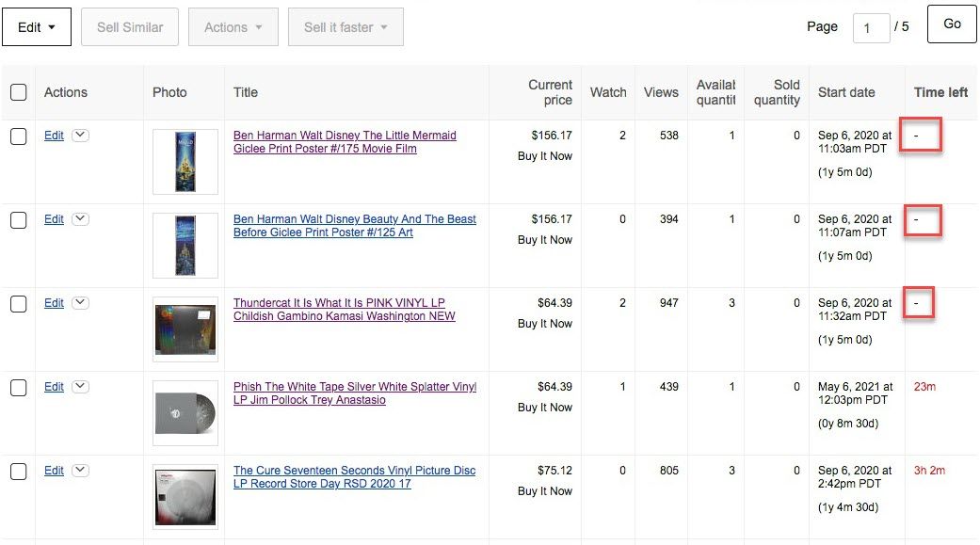Focus the page number input field
980x545 pixels.
871,28
